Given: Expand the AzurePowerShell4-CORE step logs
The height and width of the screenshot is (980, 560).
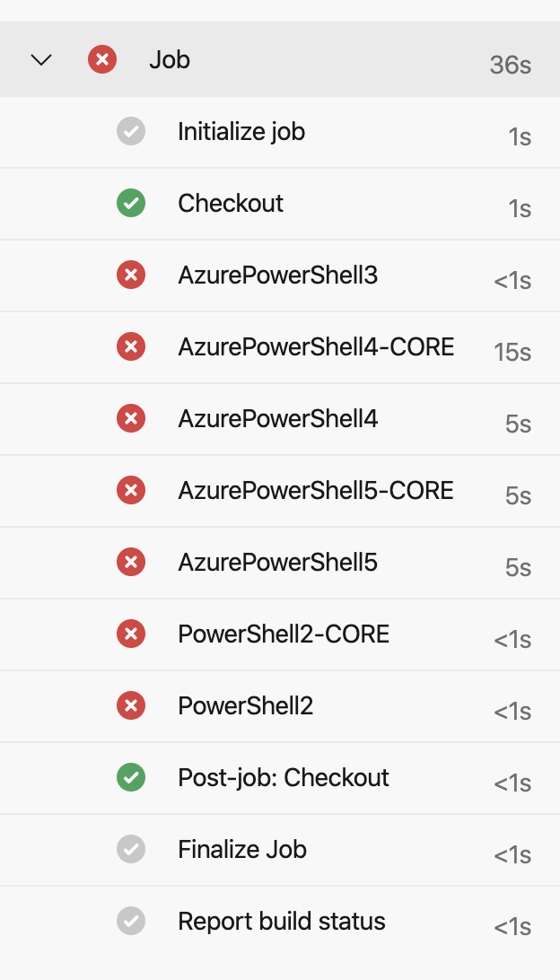Looking at the screenshot, I should click(317, 346).
